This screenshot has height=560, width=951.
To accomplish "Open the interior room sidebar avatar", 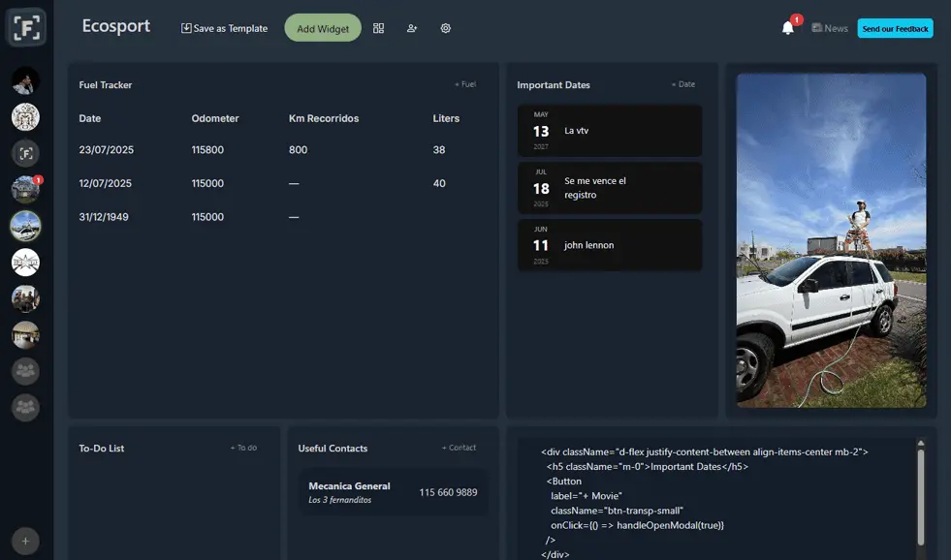I will [x=25, y=335].
